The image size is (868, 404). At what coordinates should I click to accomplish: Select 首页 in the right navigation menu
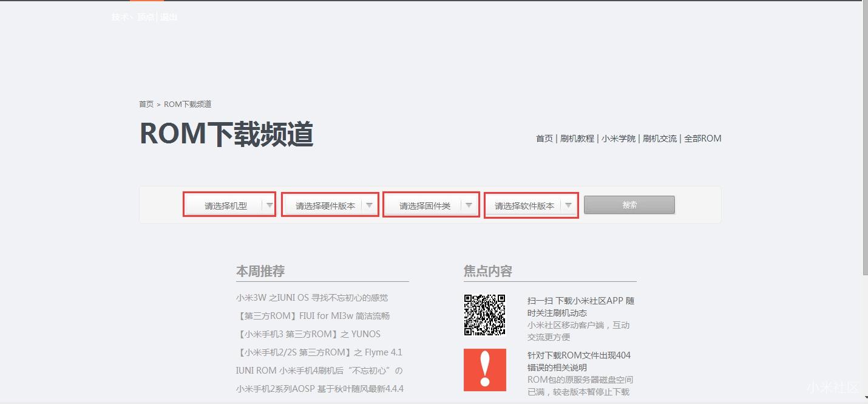(x=544, y=139)
